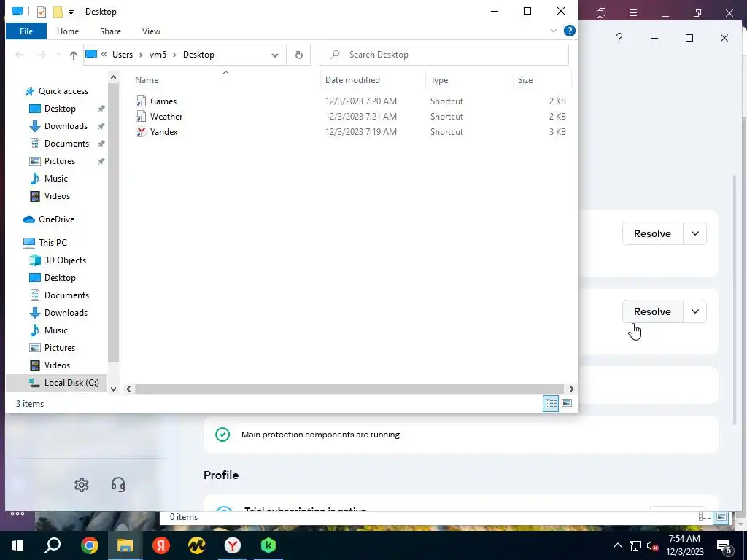Click the vm5 breadcrumb segment

pyautogui.click(x=158, y=55)
